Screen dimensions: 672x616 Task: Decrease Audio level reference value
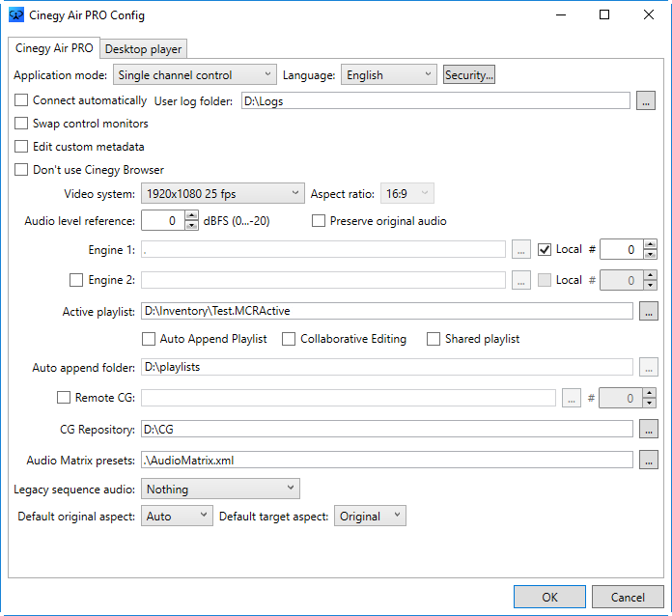(192, 225)
